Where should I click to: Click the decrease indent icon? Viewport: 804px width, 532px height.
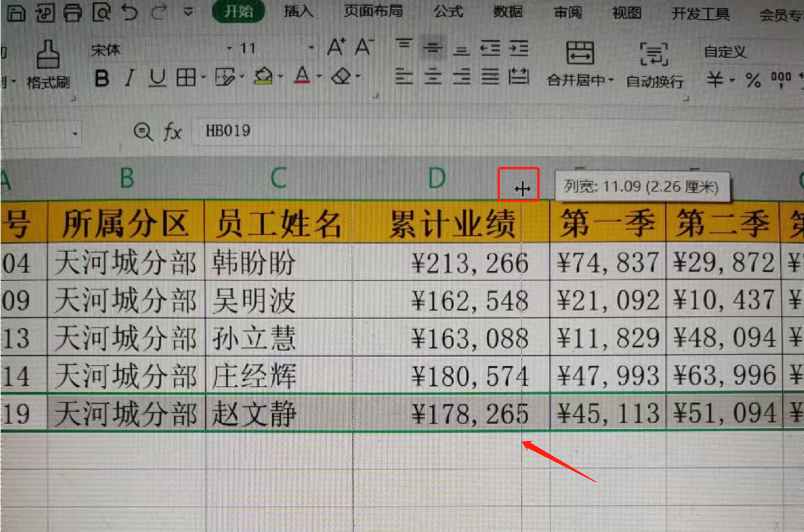[490, 48]
